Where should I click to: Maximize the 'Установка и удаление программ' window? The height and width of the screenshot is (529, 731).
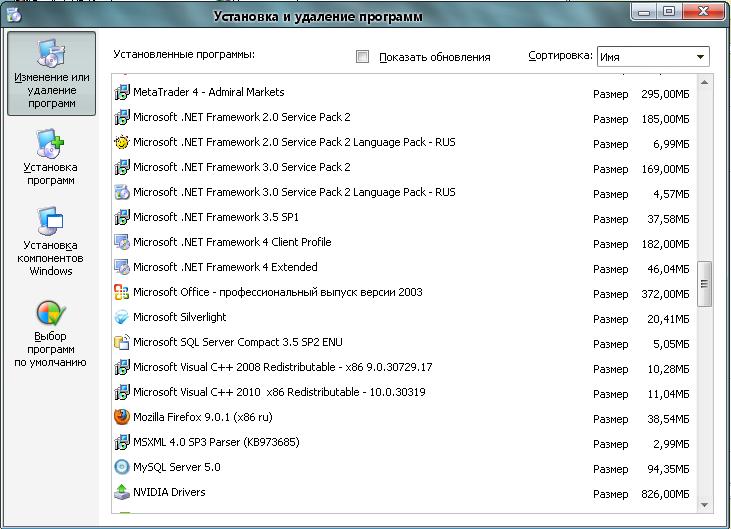tap(669, 12)
